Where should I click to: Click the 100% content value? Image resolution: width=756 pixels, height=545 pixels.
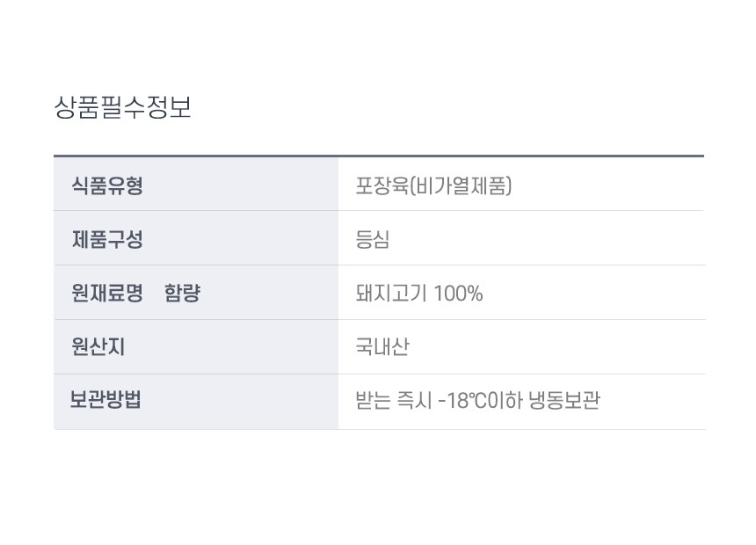[x=459, y=294]
